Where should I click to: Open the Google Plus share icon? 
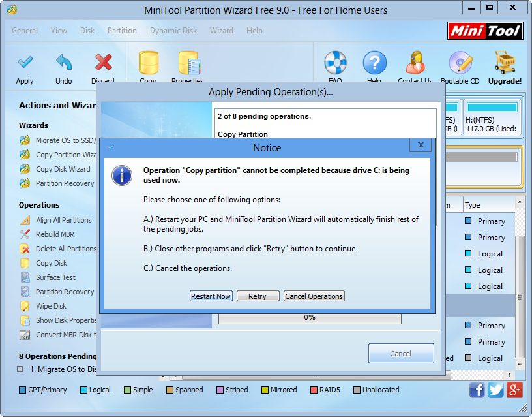point(514,390)
